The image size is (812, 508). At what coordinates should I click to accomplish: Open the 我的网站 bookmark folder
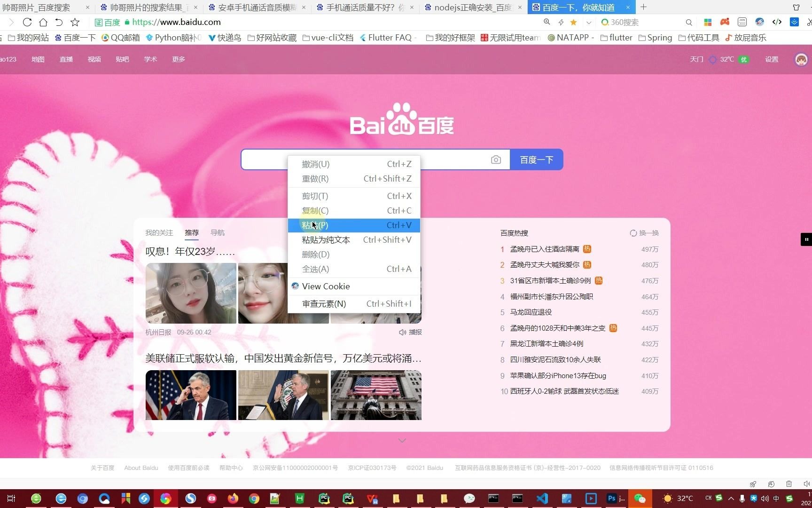click(x=29, y=38)
